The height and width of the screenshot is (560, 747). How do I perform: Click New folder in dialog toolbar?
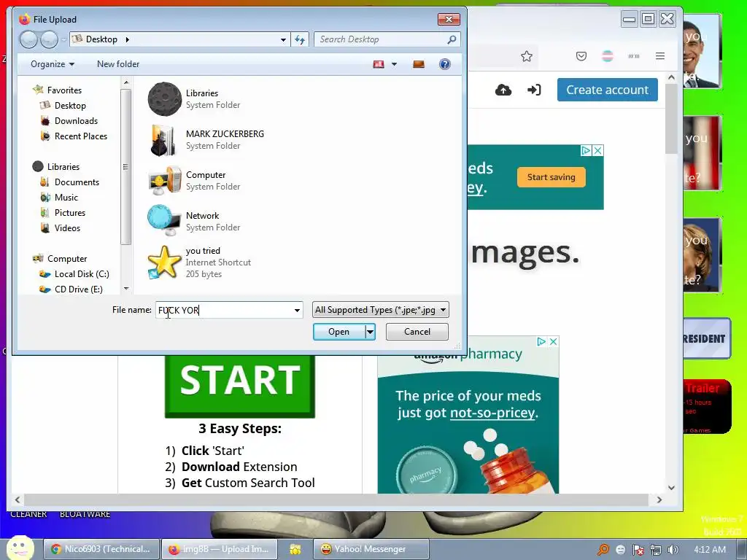[x=118, y=64]
